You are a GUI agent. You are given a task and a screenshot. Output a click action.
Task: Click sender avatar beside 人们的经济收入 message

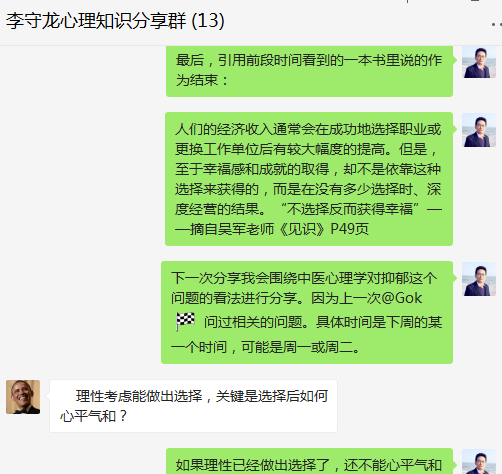[x=479, y=130]
